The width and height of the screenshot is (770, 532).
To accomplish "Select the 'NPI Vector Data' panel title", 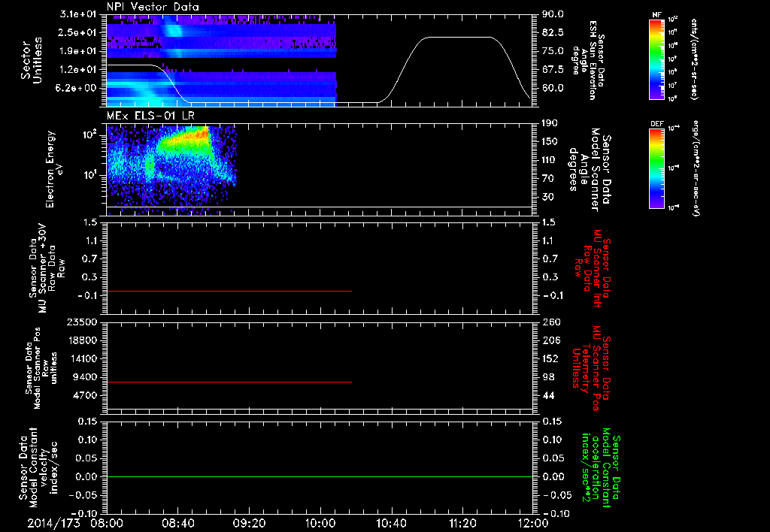I will pos(153,7).
